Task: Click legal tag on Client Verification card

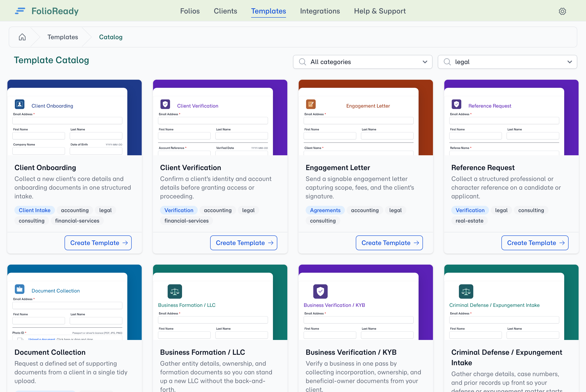Action: coord(248,210)
